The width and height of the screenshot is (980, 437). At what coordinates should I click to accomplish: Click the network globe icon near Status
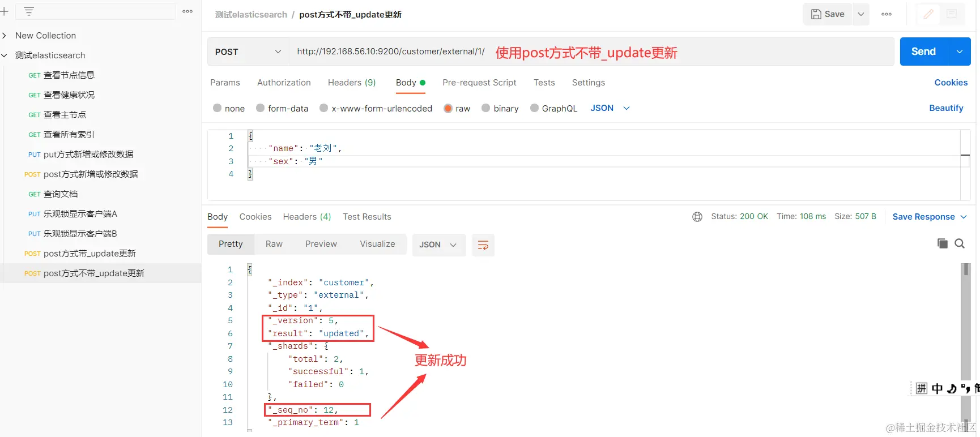tap(697, 217)
